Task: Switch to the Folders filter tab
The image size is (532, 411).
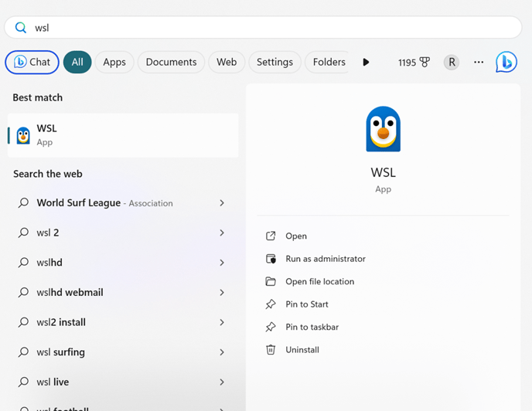Action: point(327,62)
